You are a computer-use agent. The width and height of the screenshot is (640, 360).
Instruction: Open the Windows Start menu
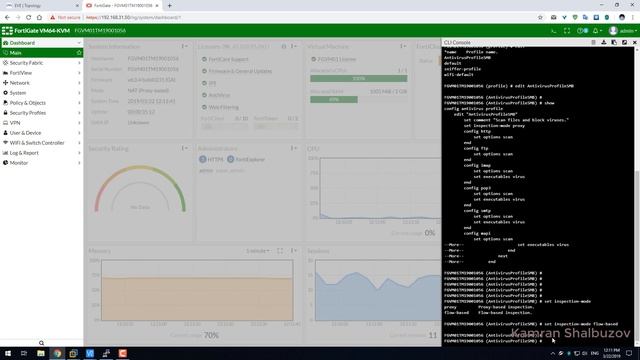tap(8, 353)
